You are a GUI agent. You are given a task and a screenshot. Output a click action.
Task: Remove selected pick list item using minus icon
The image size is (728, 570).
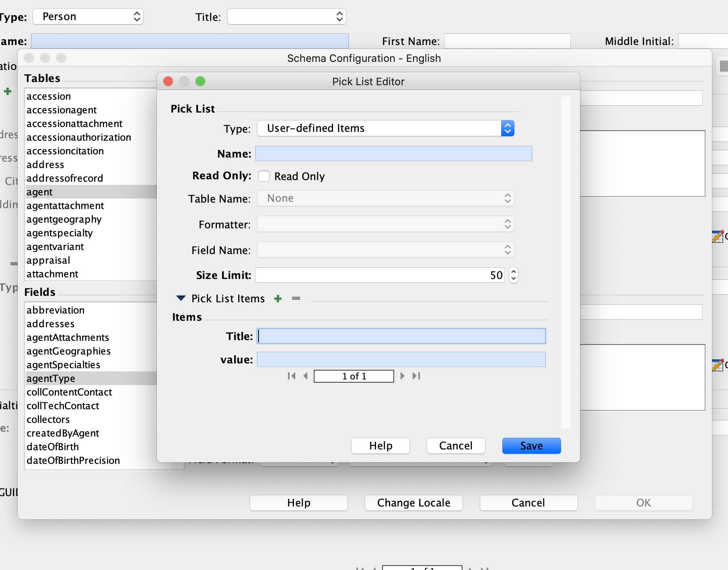296,299
